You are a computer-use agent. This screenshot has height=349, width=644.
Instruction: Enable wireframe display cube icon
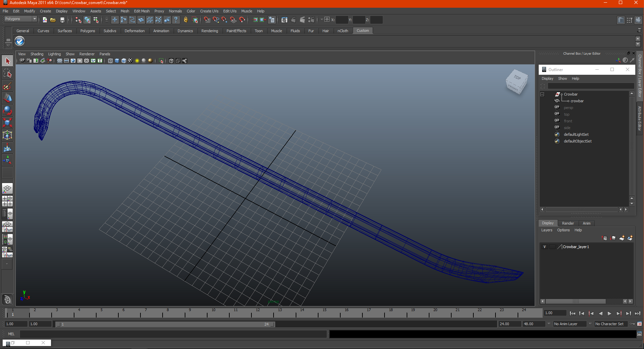(x=110, y=61)
